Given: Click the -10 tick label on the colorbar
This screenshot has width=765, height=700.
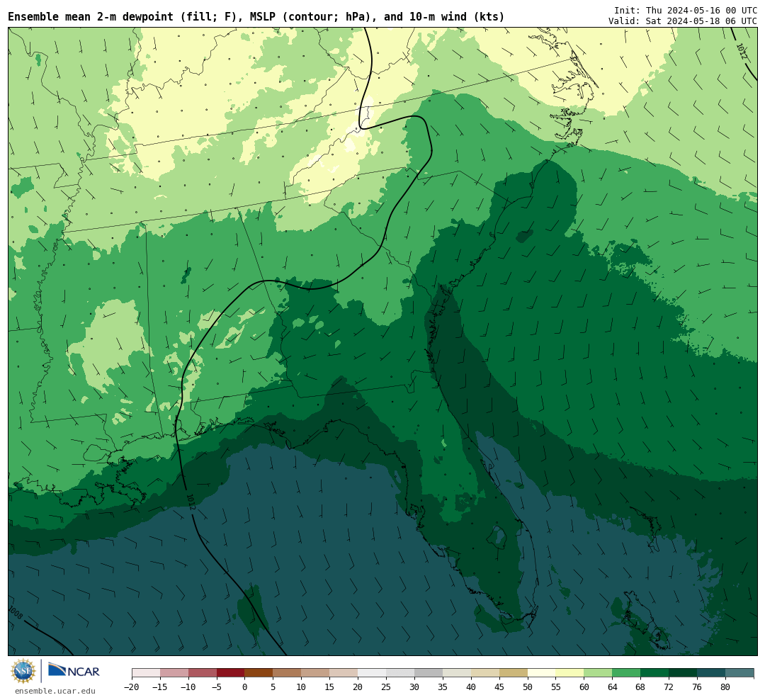Looking at the screenshot, I should coord(188,687).
